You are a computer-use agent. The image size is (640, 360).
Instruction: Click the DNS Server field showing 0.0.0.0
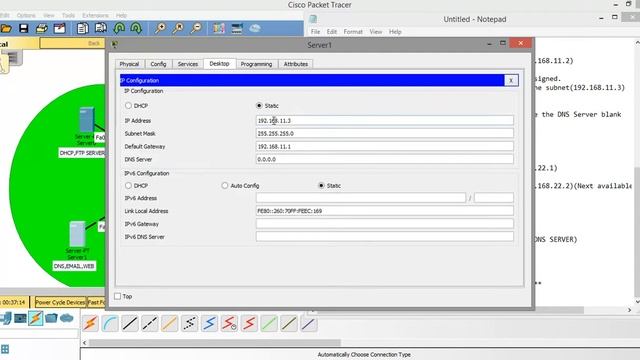click(x=384, y=159)
